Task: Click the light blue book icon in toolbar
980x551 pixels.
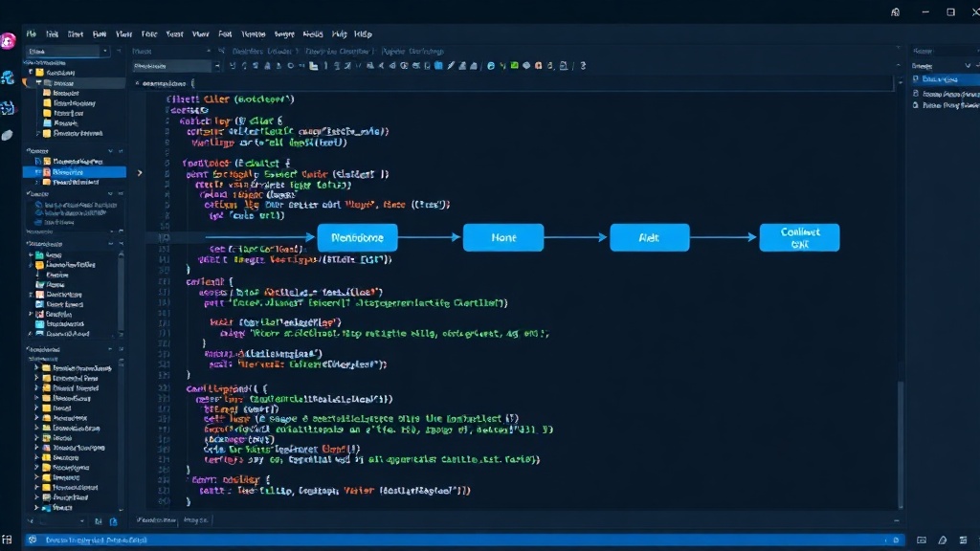Action: [438, 65]
